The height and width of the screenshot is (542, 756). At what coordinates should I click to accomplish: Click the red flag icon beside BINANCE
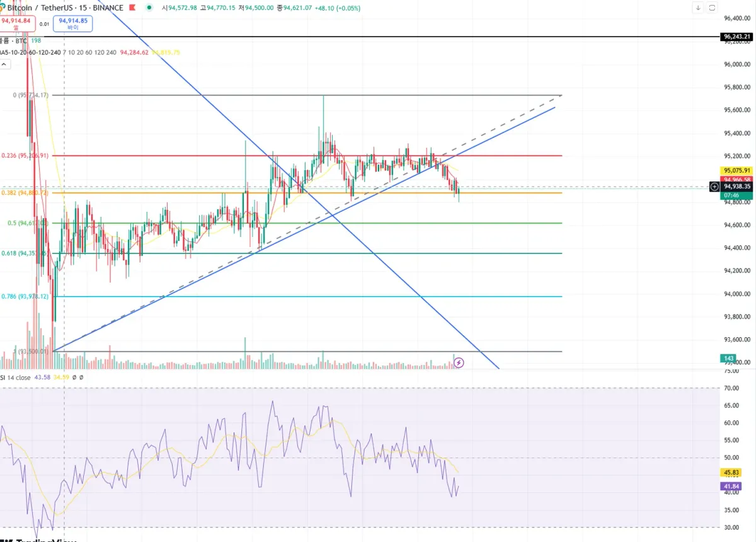pos(132,8)
